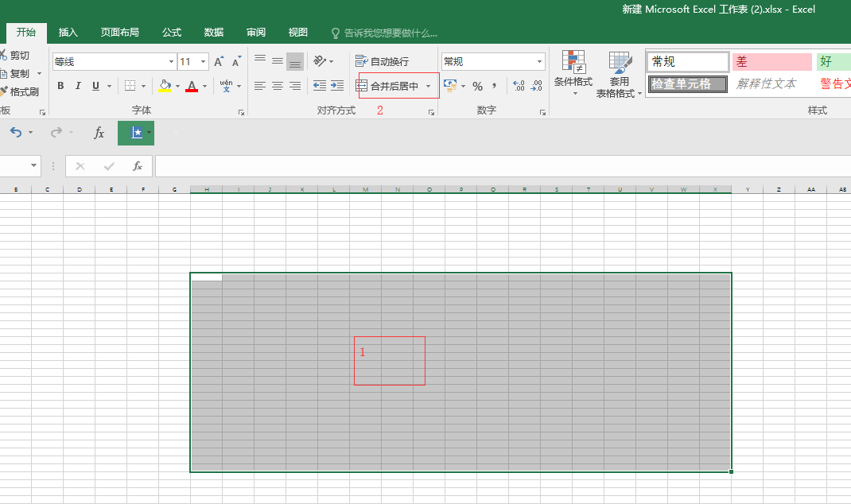Click the Tell Me search box 告诉我您想要做什么
This screenshot has width=851, height=504.
384,33
